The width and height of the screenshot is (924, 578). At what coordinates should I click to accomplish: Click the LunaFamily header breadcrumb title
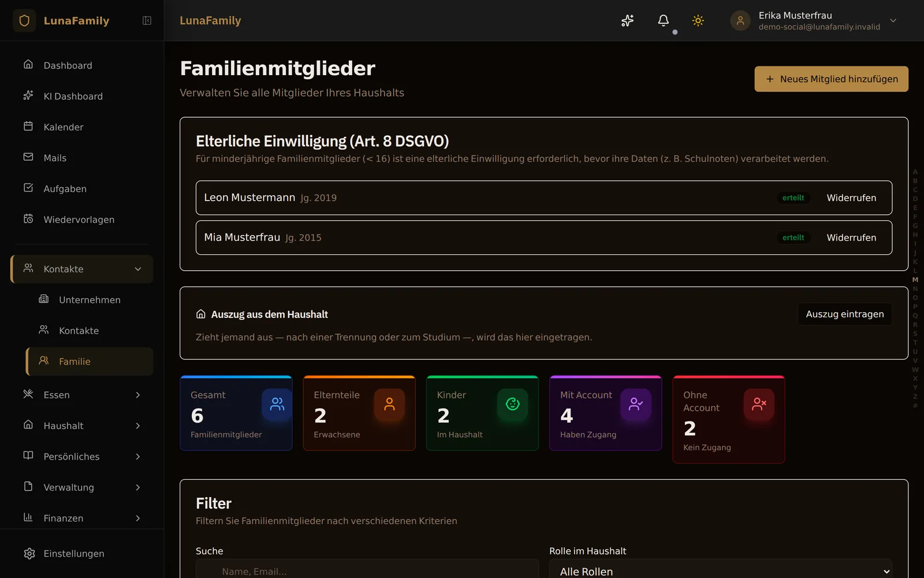(x=210, y=21)
